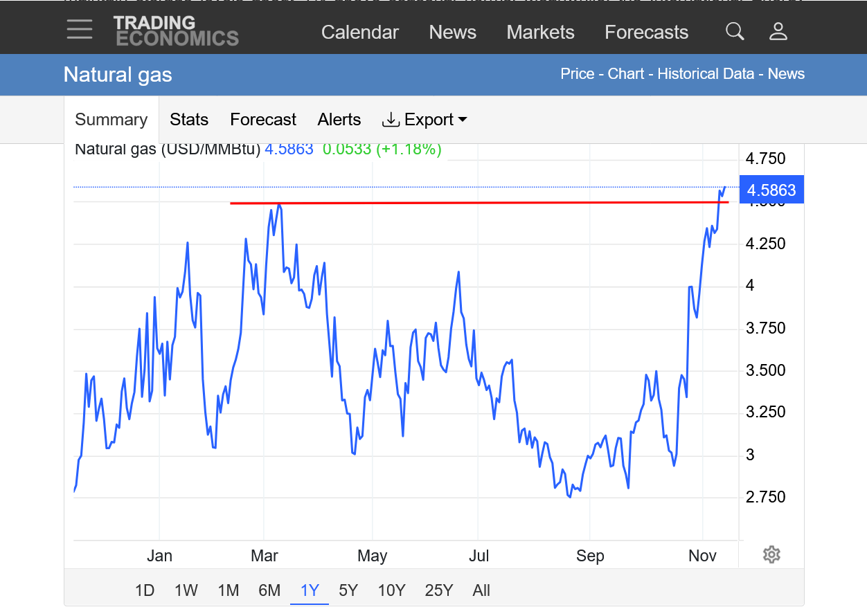Screen dimensions: 867x616
Task: Select the 5Y time range
Action: pyautogui.click(x=348, y=590)
